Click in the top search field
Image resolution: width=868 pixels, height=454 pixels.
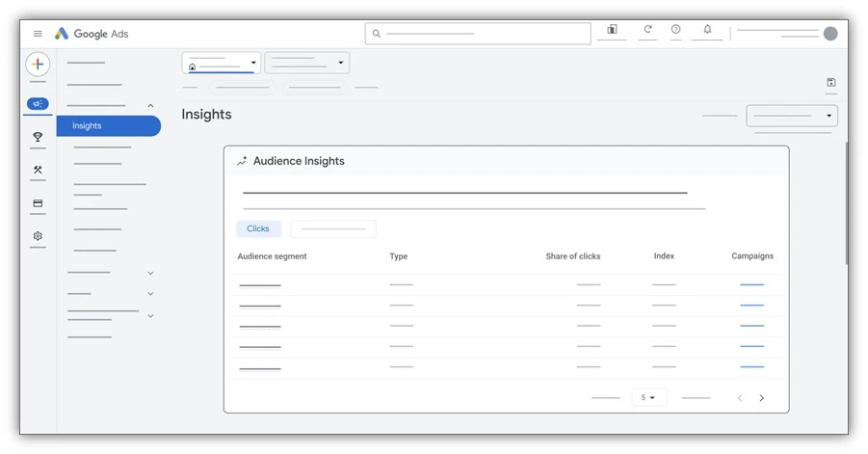click(x=478, y=34)
